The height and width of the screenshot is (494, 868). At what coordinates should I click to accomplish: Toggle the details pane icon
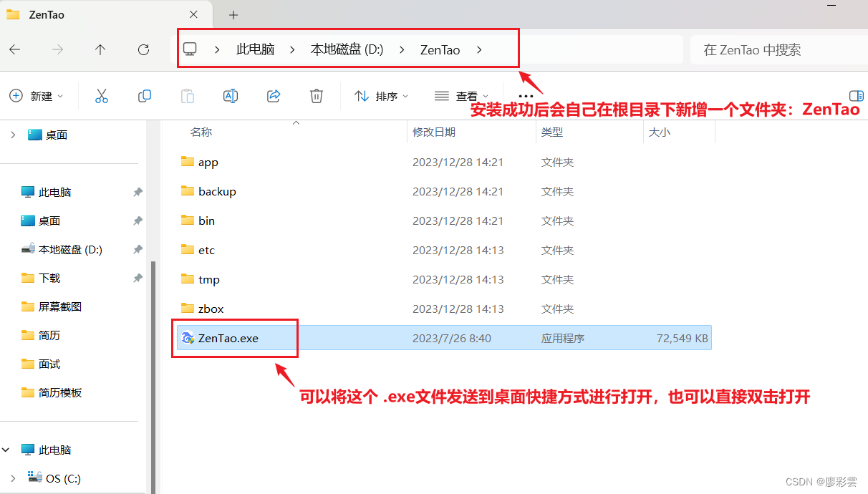click(856, 96)
